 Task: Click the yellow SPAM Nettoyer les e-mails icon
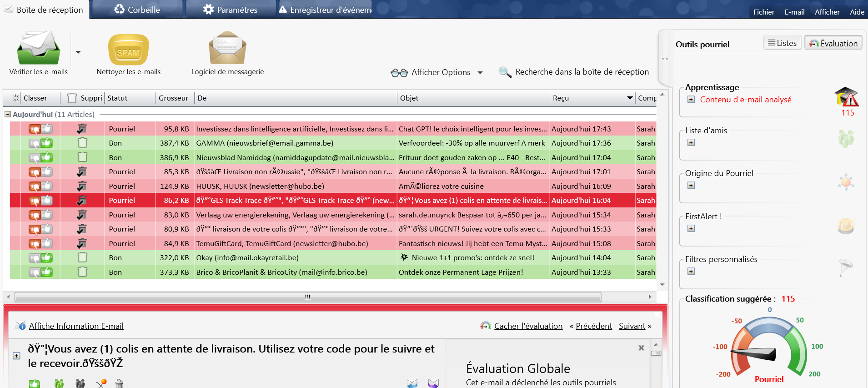click(x=128, y=50)
